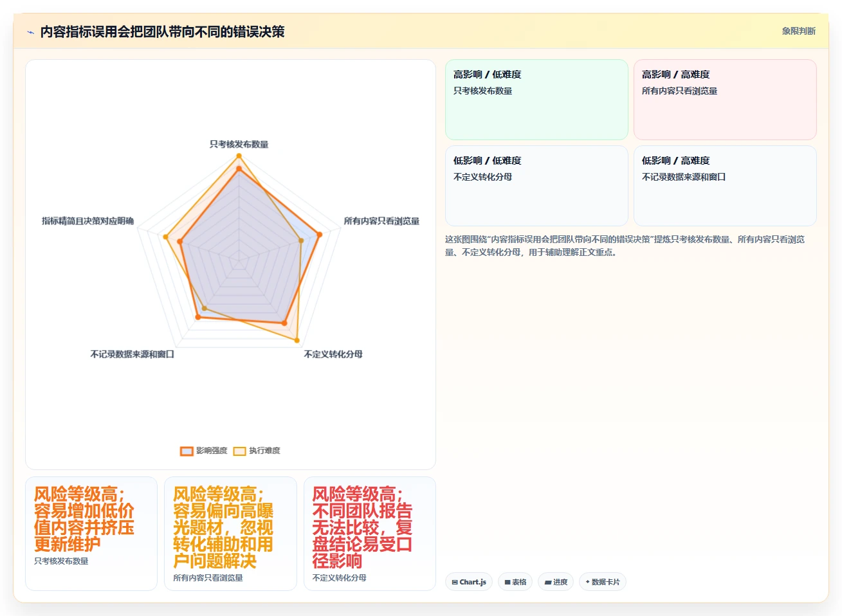Open the yellow risk card 容易偏向高曝光题材
Image resolution: width=842 pixels, height=616 pixels.
point(230,534)
